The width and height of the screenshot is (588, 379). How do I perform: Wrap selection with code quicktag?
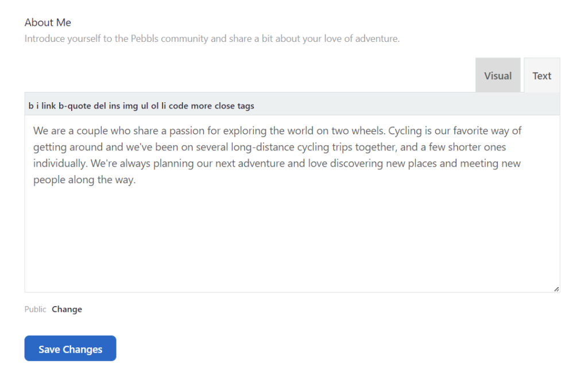pyautogui.click(x=178, y=106)
